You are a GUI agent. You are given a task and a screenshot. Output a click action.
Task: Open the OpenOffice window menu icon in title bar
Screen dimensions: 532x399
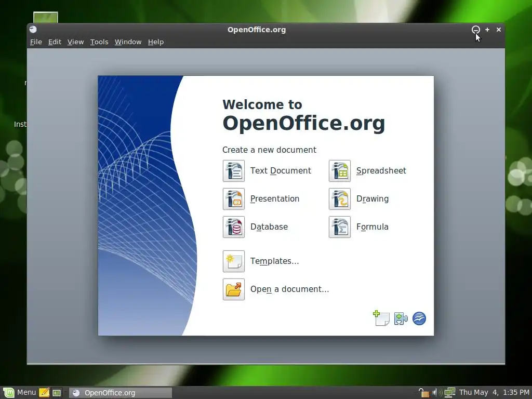click(33, 30)
